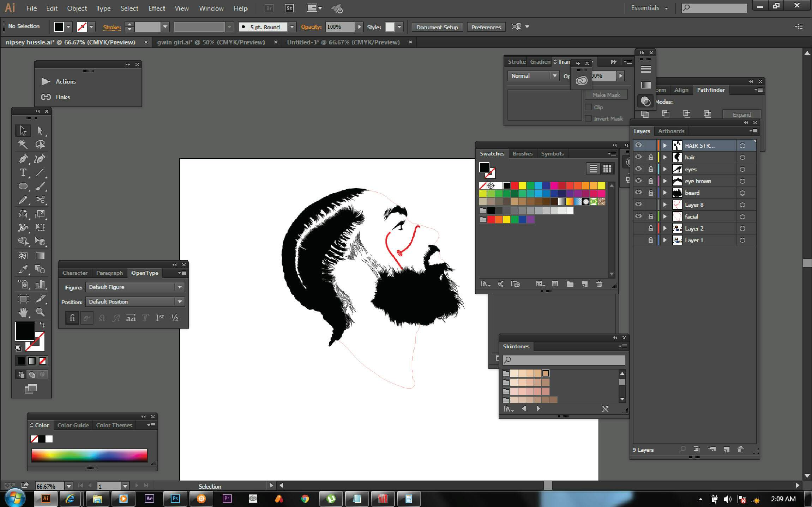Hide the beard layer visibility
Viewport: 812px width, 507px height.
(638, 193)
